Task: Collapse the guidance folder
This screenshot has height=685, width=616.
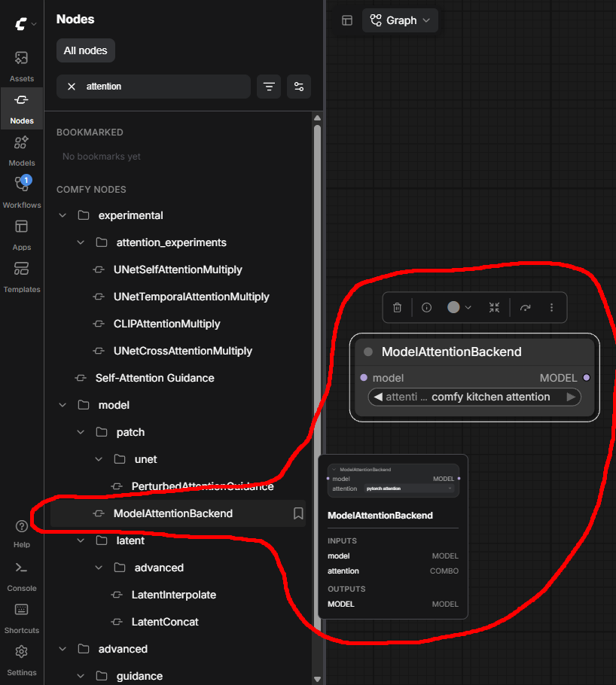Action: pyautogui.click(x=81, y=676)
